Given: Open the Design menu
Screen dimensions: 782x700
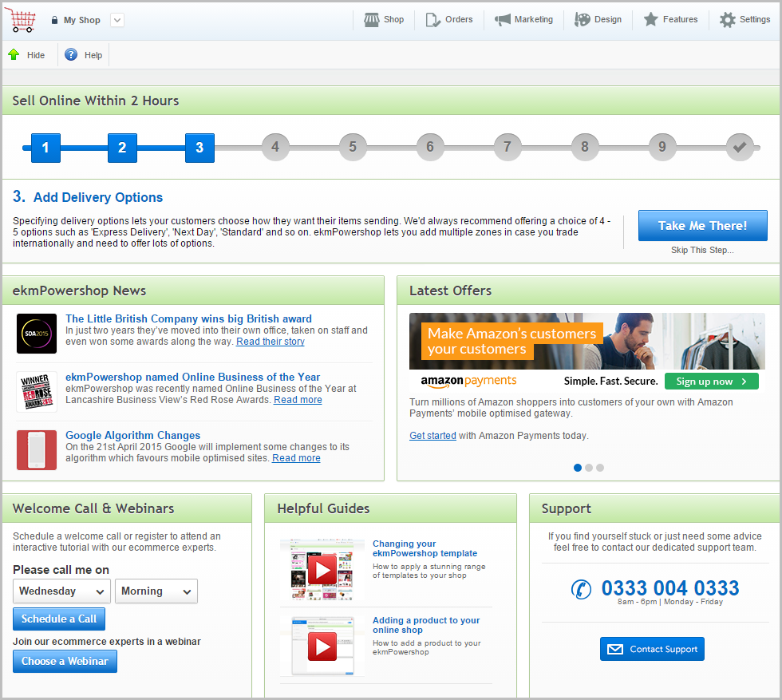Looking at the screenshot, I should (598, 20).
